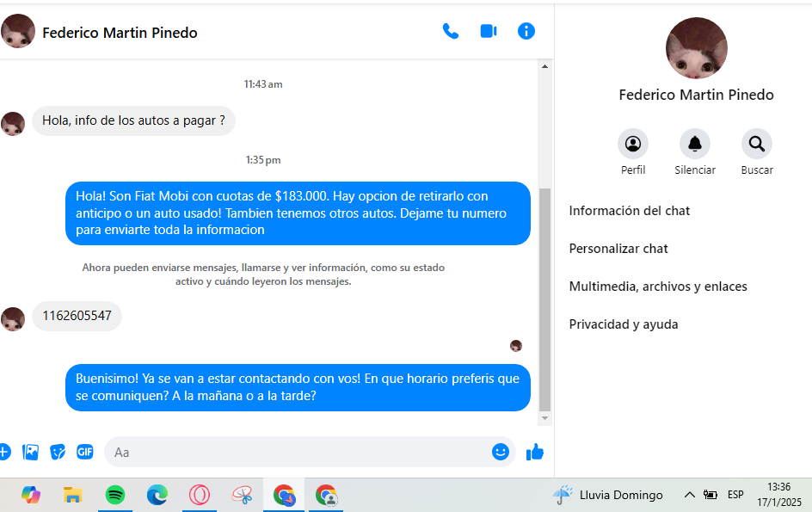View Federico's profile via Perfil button
The height and width of the screenshot is (512, 812).
633,145
